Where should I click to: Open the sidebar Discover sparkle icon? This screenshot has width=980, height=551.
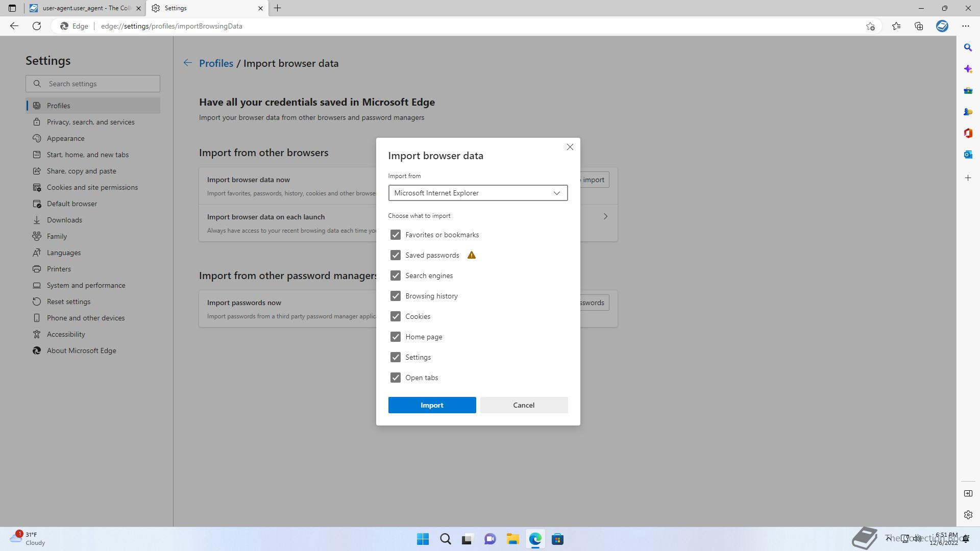point(968,69)
